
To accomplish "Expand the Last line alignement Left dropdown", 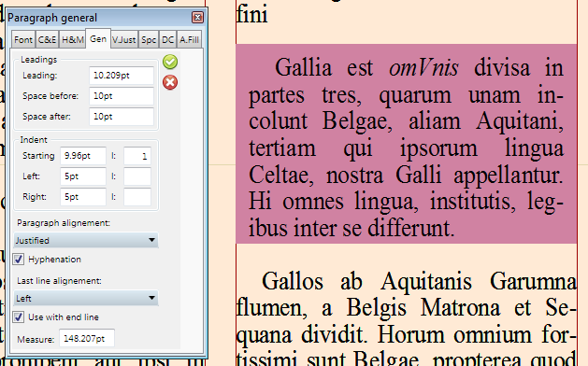I will (86, 298).
